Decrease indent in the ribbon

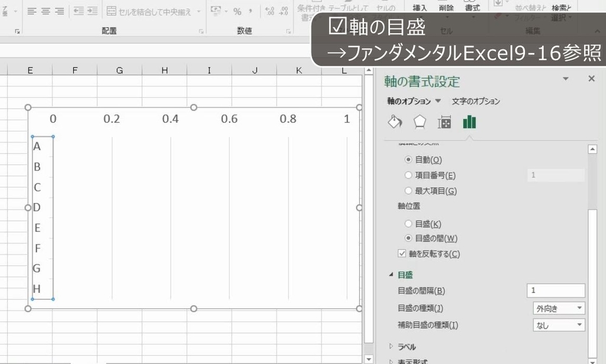coord(79,11)
